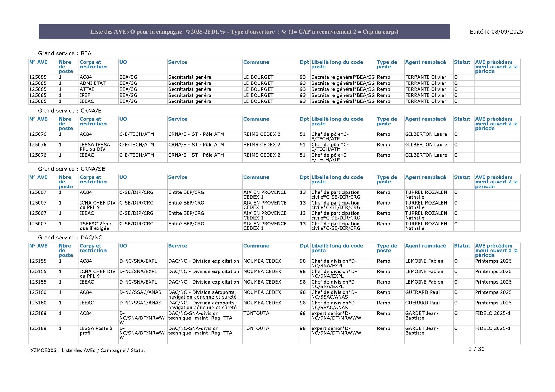The image size is (555, 392).
Task: Click 'IESSA IESSA PPL ou DIV' cell
Action: [95, 147]
